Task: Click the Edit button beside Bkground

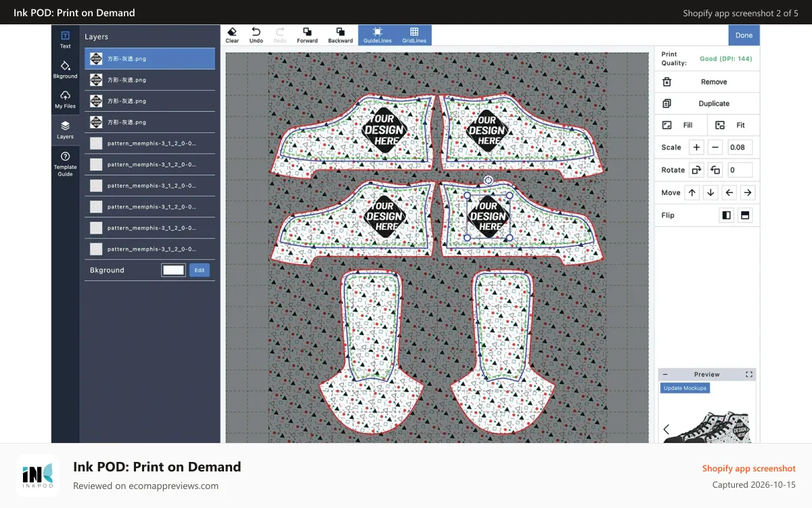Action: (x=199, y=270)
